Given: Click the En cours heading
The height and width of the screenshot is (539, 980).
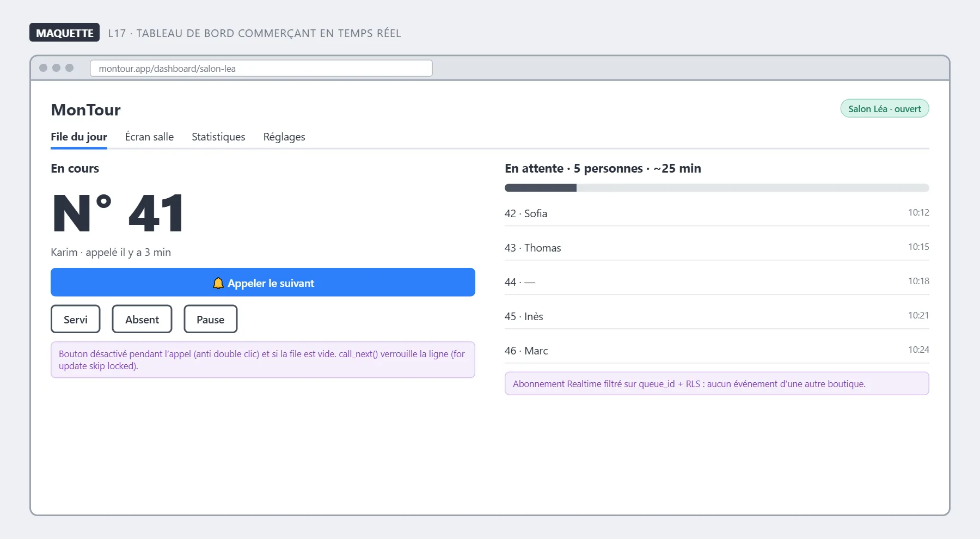Looking at the screenshot, I should pos(75,168).
